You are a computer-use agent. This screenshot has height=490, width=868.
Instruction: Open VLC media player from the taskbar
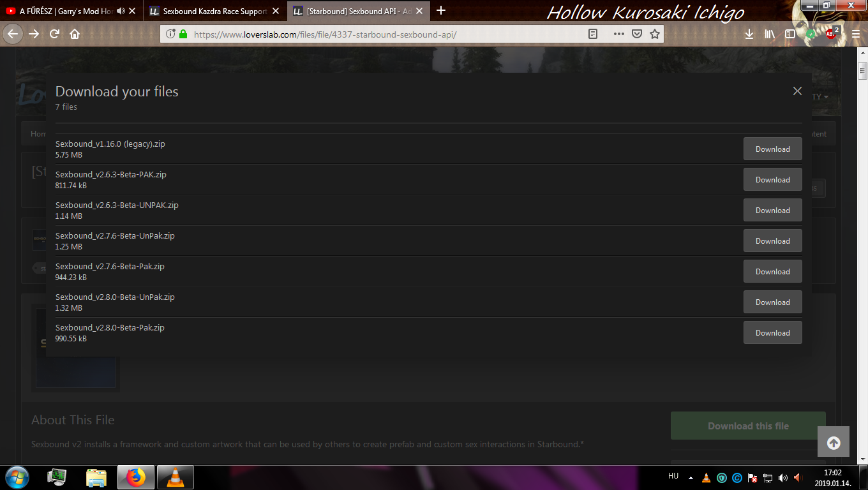pyautogui.click(x=176, y=477)
